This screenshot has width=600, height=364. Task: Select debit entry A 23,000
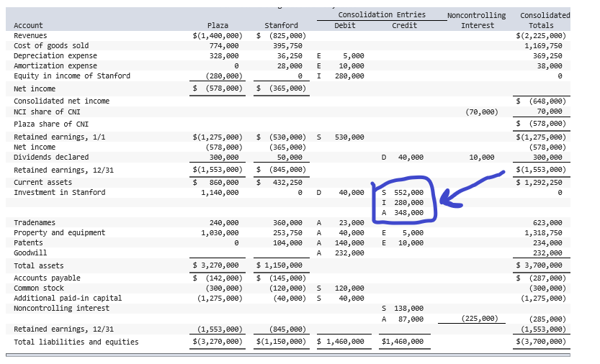coord(341,222)
